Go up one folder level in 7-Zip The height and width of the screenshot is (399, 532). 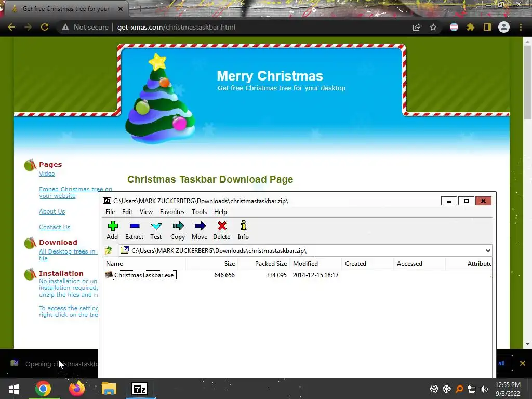(x=109, y=251)
